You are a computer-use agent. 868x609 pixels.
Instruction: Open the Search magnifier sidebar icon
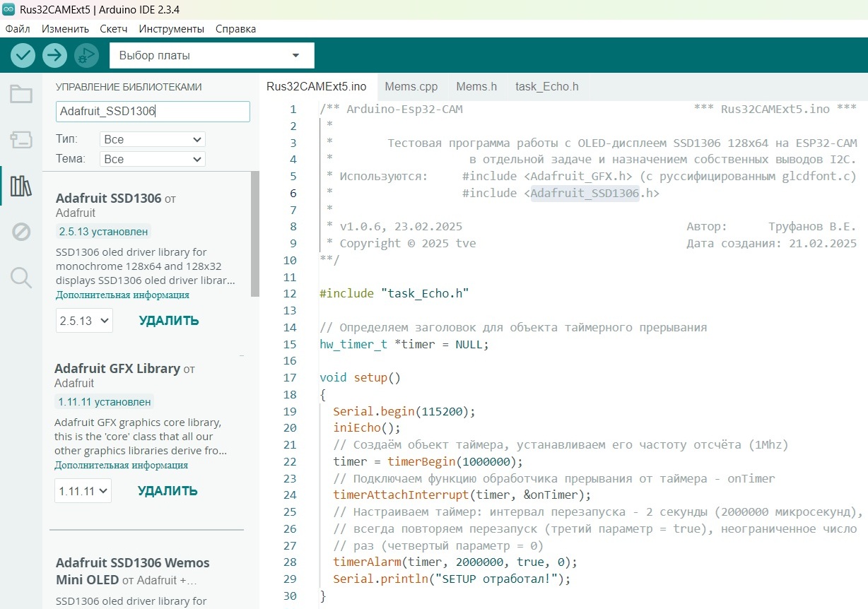tap(21, 278)
